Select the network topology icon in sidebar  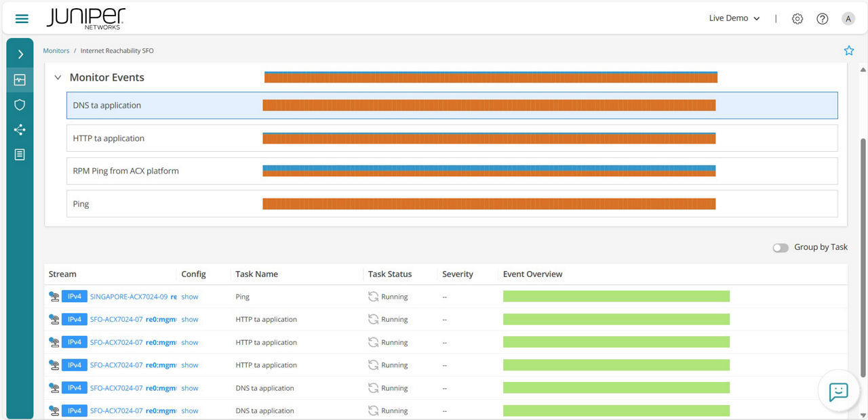pos(20,129)
